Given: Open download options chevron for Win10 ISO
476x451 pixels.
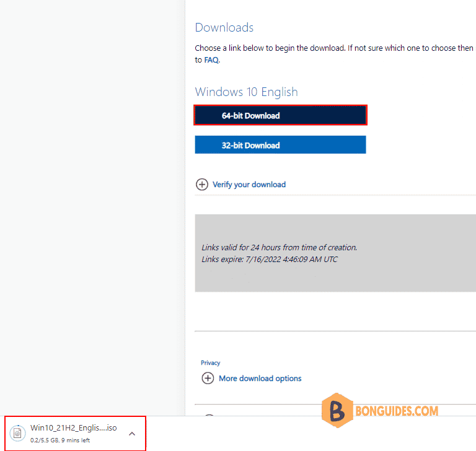Looking at the screenshot, I should (132, 434).
